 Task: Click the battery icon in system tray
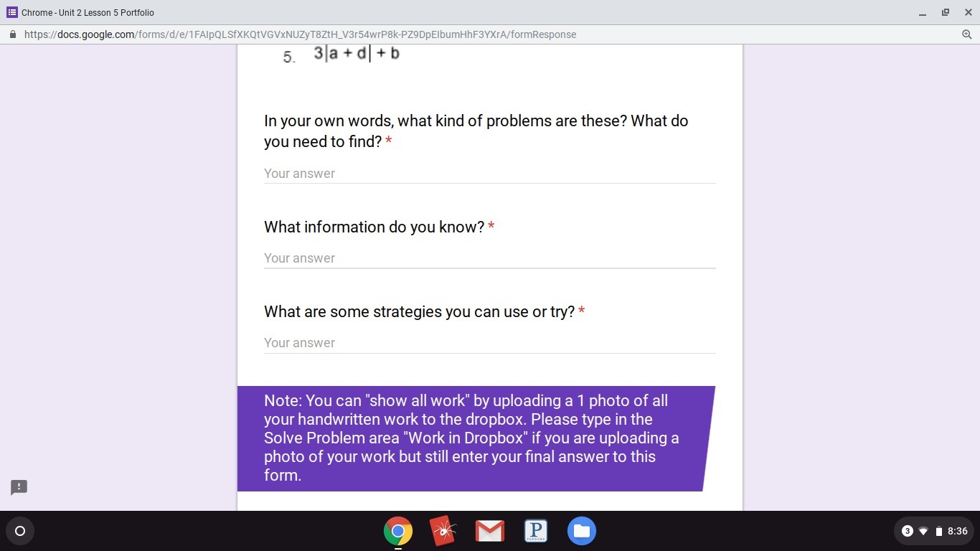coord(938,532)
